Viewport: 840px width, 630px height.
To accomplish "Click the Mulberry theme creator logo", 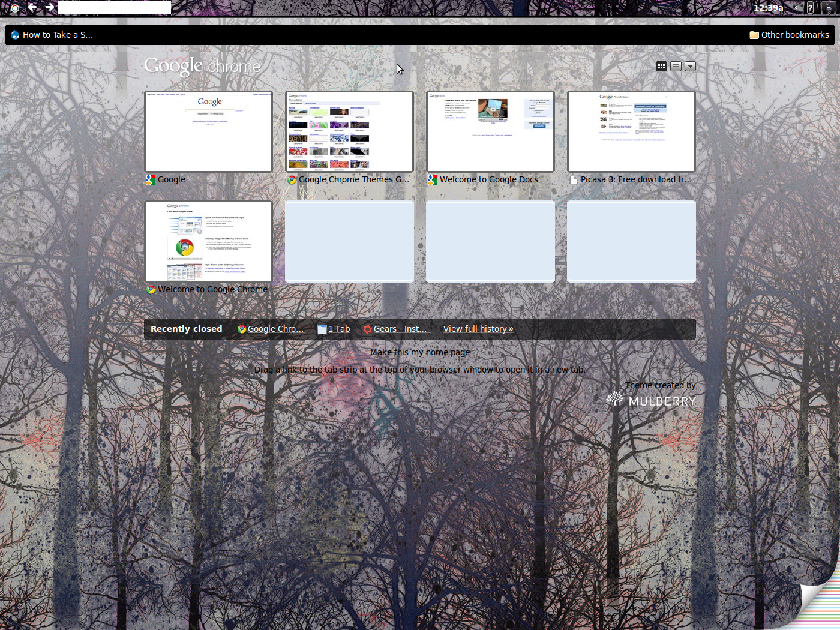I will click(651, 400).
